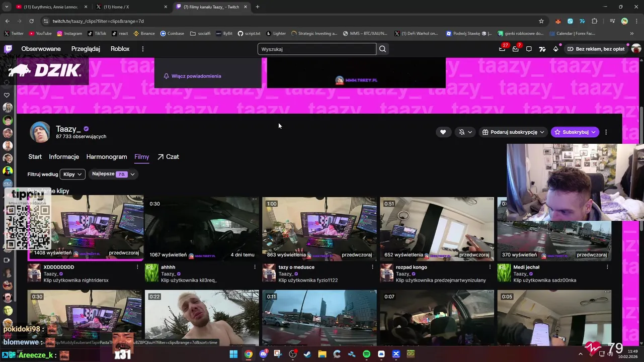The image size is (644, 362).
Task: Play the 0:22 clip thumbnail
Action: tap(202, 318)
